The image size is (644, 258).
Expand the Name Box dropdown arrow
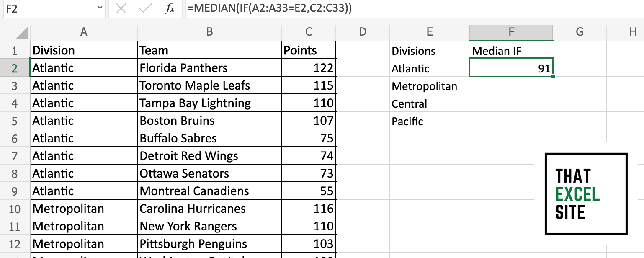click(x=99, y=9)
